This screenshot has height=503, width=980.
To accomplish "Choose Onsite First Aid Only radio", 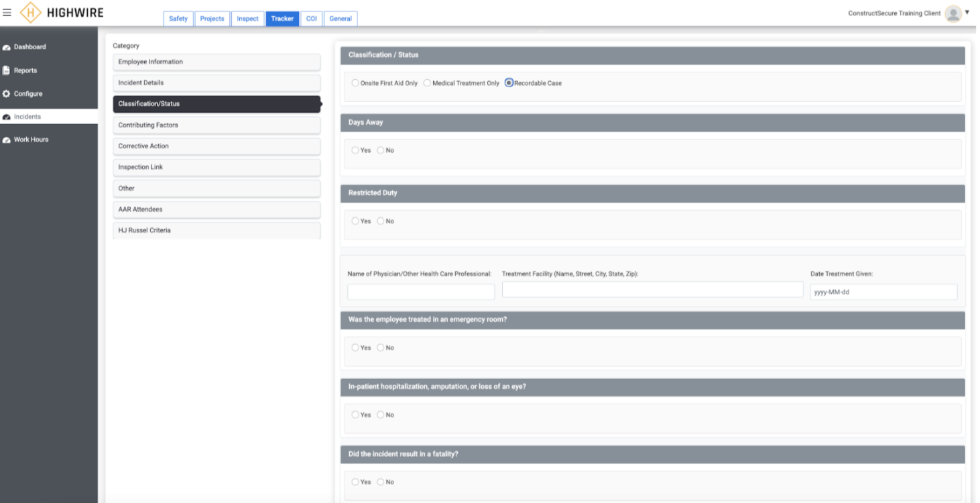I will click(x=355, y=83).
